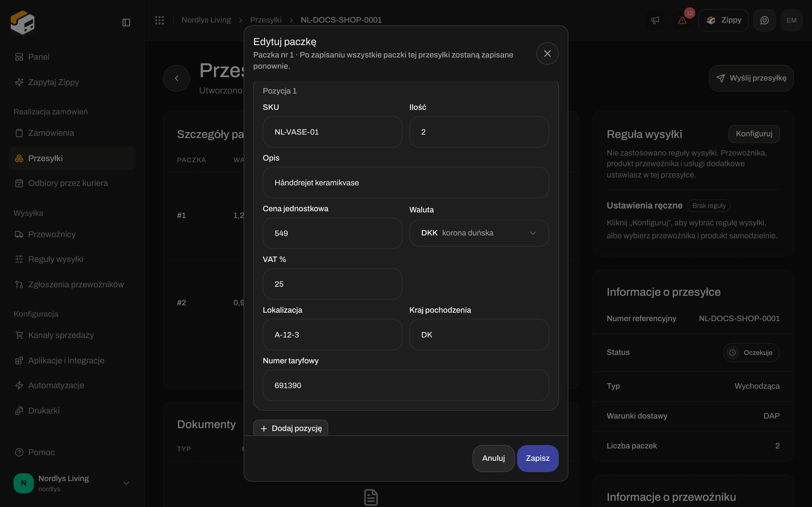View the alerts warning icon with badge 12
The height and width of the screenshot is (507, 812).
[x=682, y=20]
